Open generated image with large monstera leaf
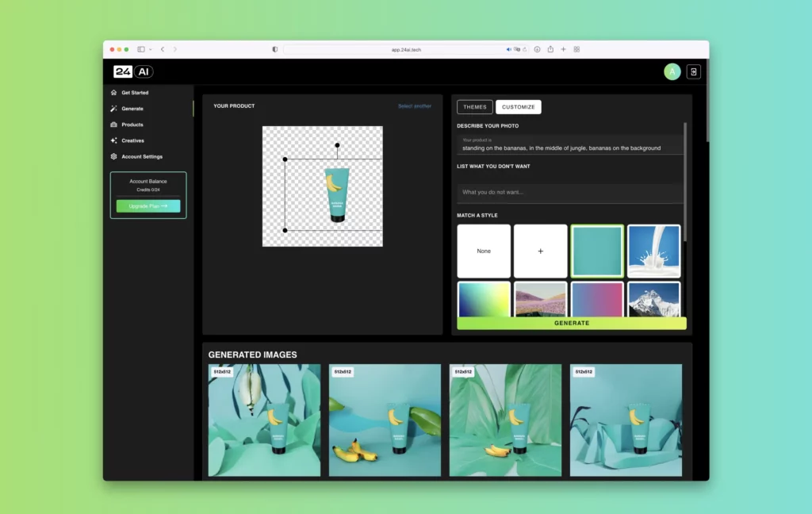Image resolution: width=812 pixels, height=514 pixels. coord(505,420)
